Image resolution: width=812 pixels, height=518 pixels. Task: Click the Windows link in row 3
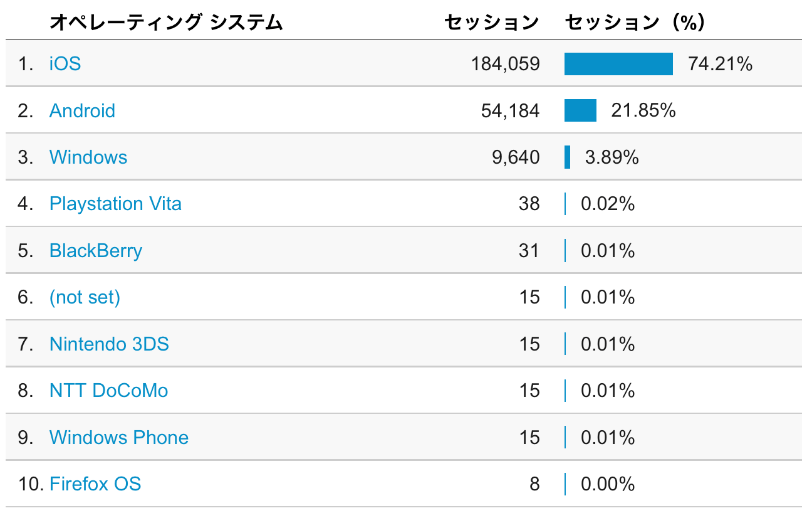click(88, 157)
